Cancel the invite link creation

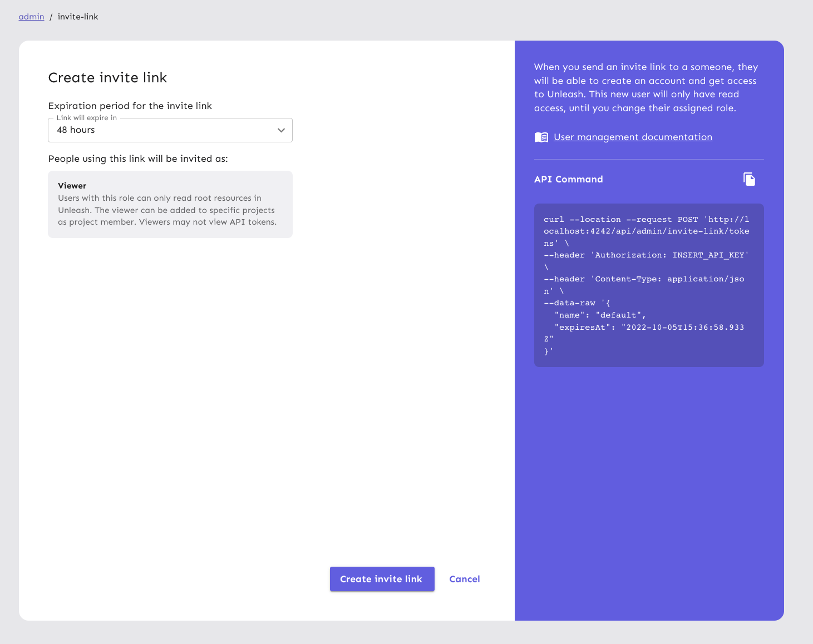pyautogui.click(x=464, y=579)
